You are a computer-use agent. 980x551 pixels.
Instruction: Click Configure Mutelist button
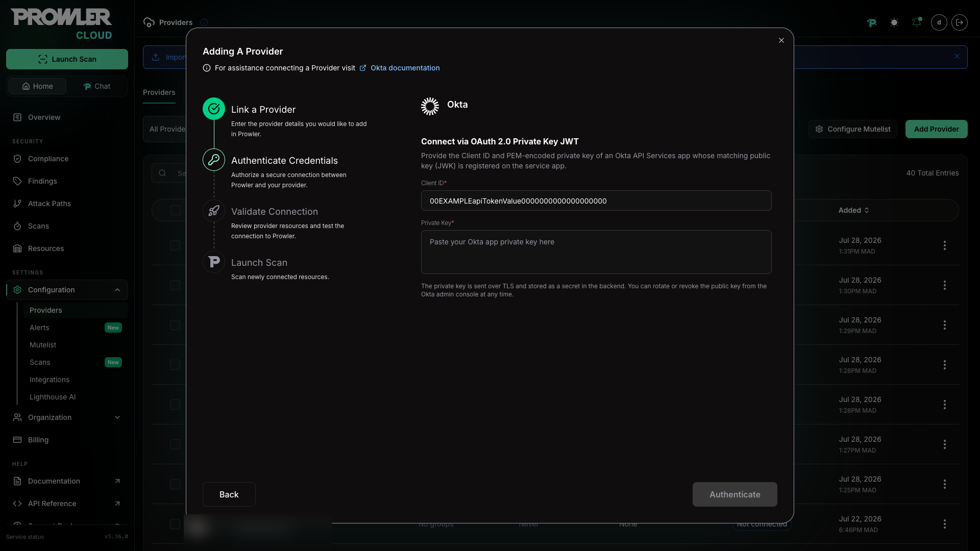point(852,129)
